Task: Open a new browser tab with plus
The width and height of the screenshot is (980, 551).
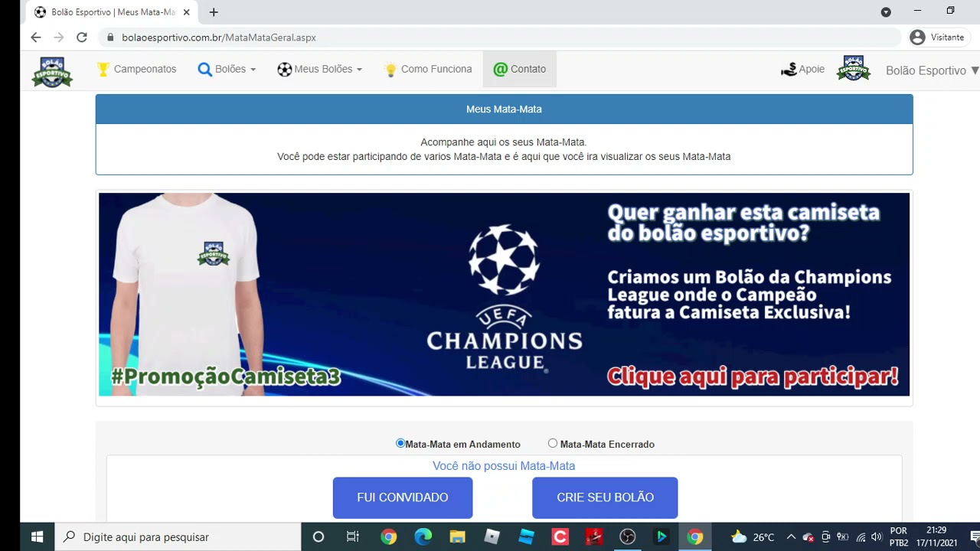Action: coord(214,12)
